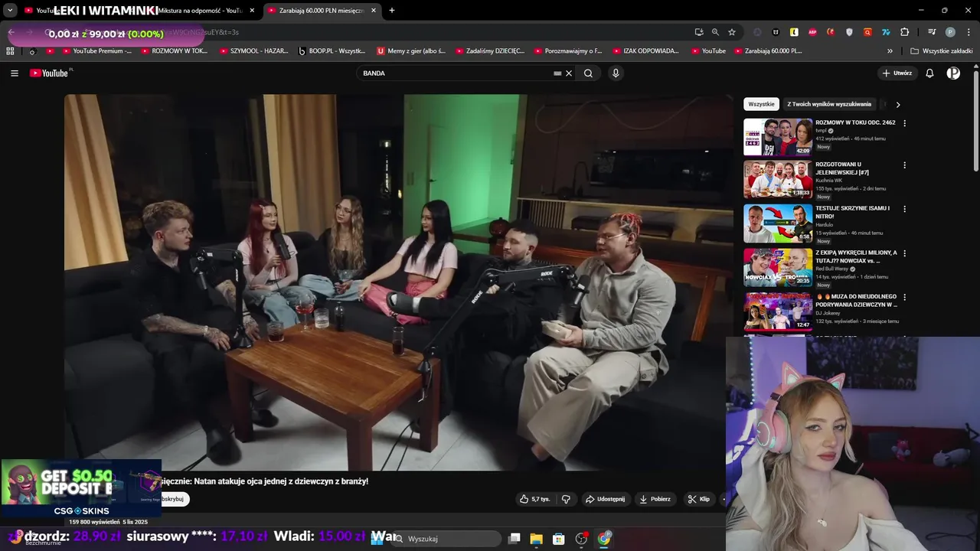
Task: Bookmark this page with the star icon
Action: pos(732,32)
